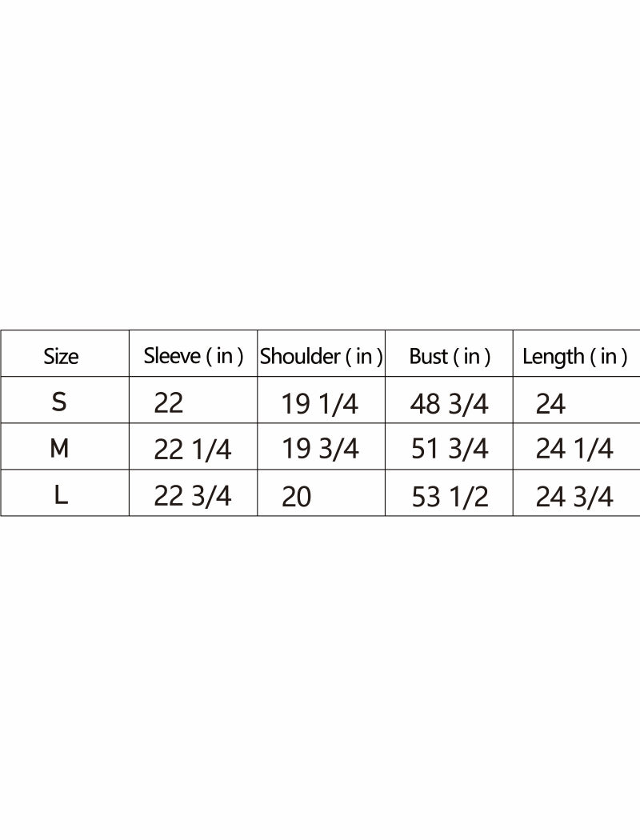
Task: Click the 22 3/4 sleeve measurement
Action: [192, 496]
